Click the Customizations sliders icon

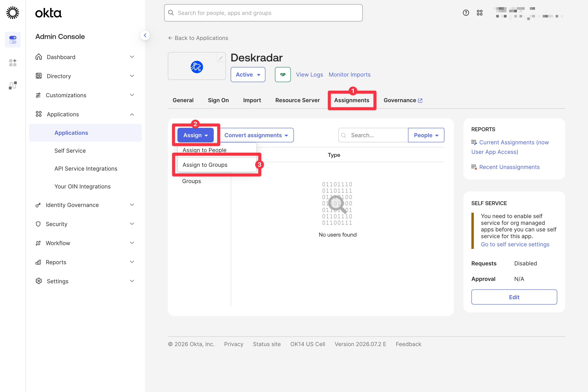(38, 95)
